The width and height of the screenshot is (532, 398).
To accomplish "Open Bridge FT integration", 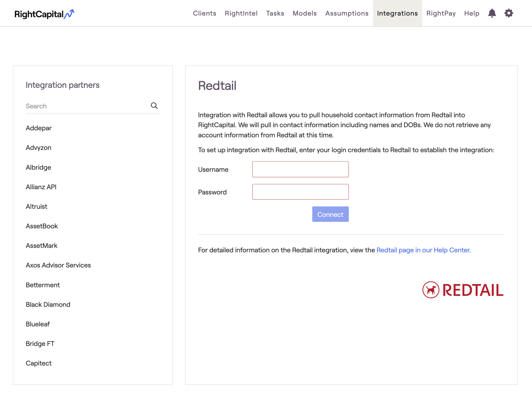I will (40, 344).
